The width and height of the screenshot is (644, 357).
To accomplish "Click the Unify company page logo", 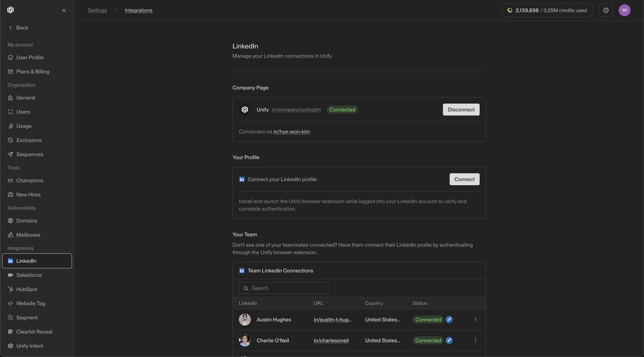I will tap(245, 110).
